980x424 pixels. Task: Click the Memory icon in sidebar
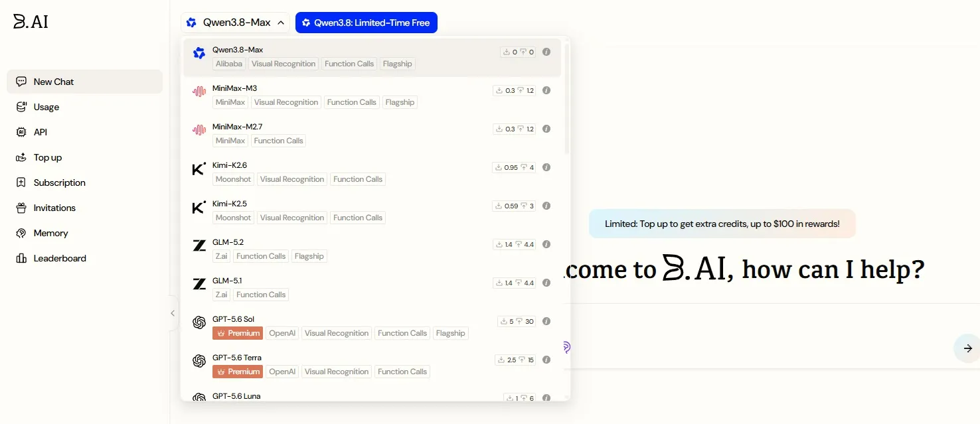21,233
